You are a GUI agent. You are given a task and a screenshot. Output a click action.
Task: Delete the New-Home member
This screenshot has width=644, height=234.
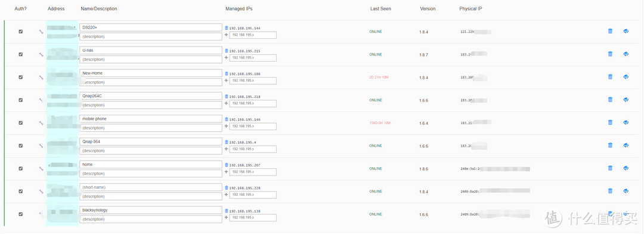[x=610, y=77]
